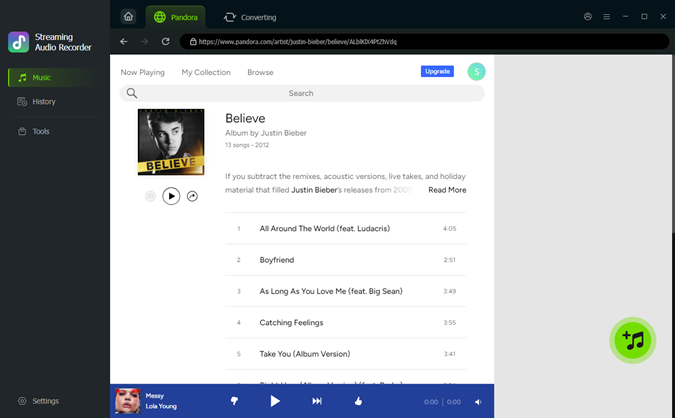This screenshot has height=418, width=675.
Task: Click the 4:05 duration of first track
Action: 449,229
